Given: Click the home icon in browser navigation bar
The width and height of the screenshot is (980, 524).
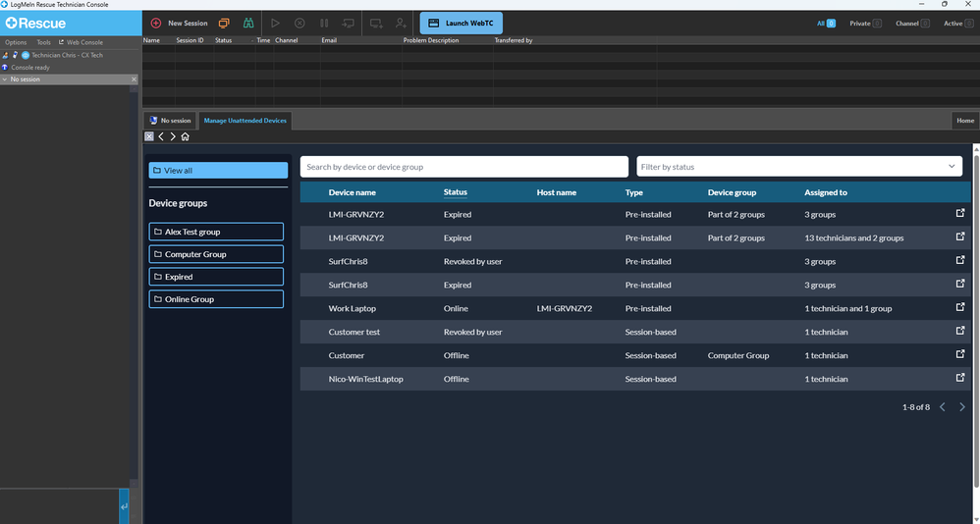Looking at the screenshot, I should pos(185,136).
